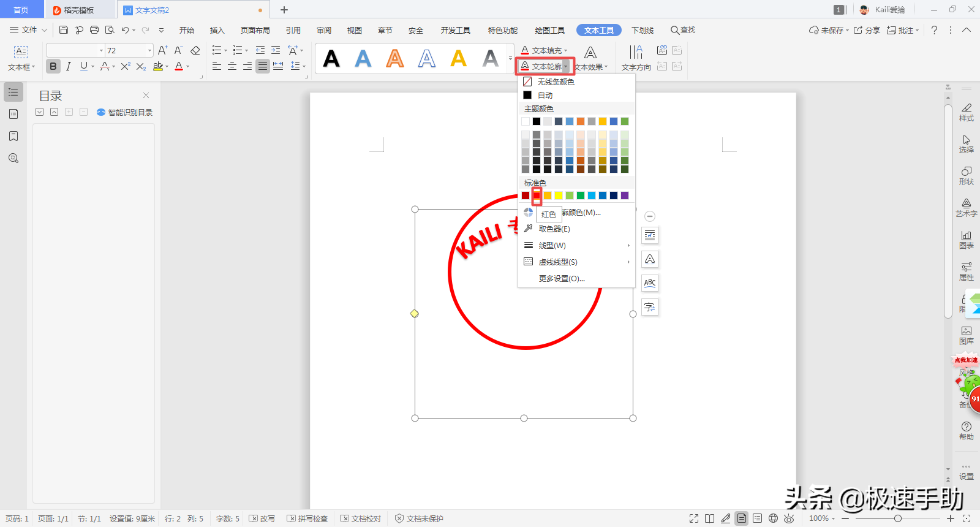Expand the 虚线线型(S) dash type submenu
Screen dimensions: 980x527
pos(576,262)
